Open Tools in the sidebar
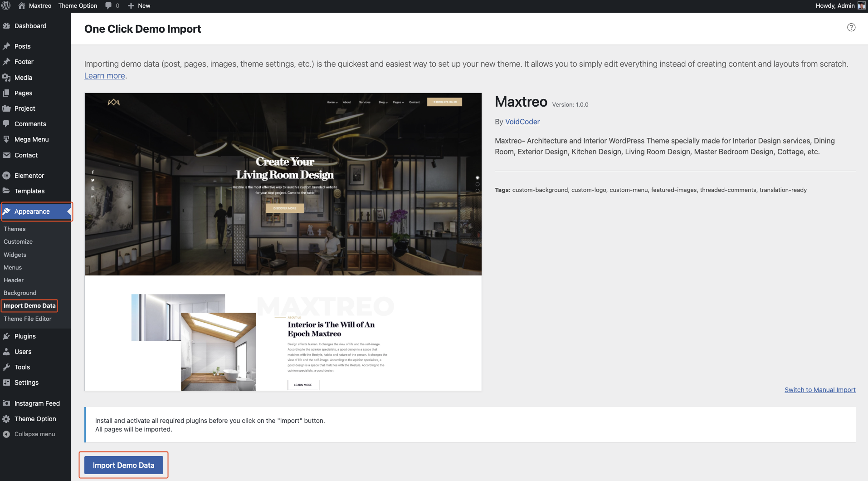 pos(22,367)
